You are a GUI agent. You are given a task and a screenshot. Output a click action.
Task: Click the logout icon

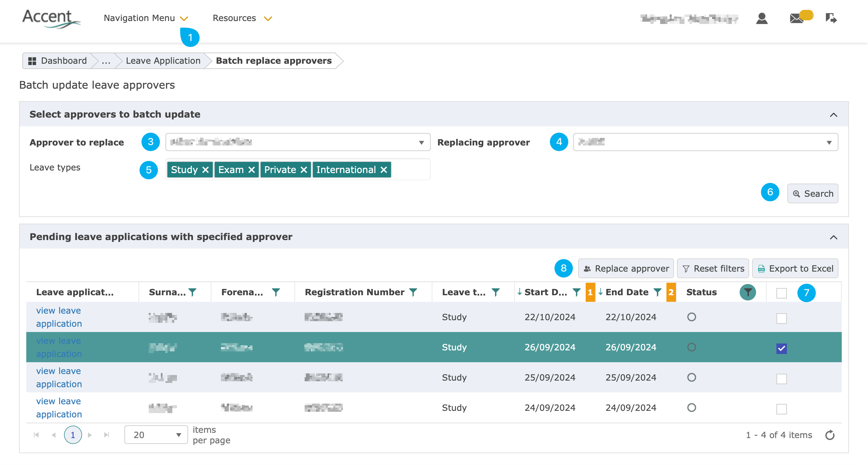[x=831, y=18]
